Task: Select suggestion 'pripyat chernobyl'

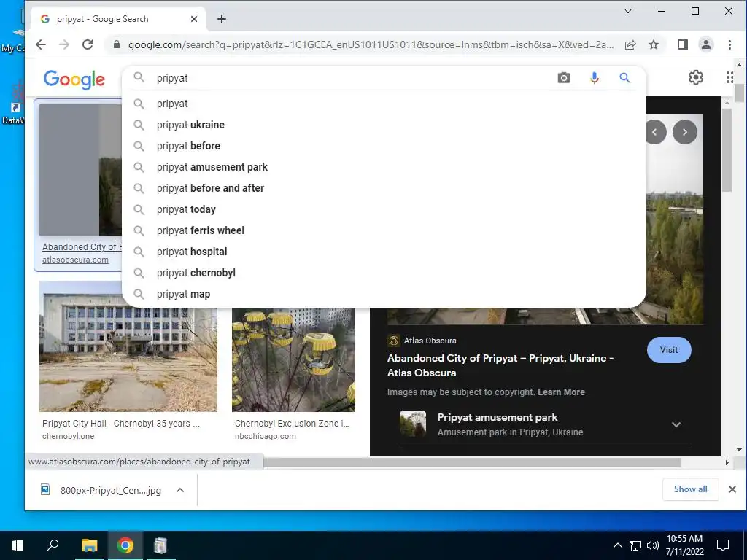Action: 384,273
